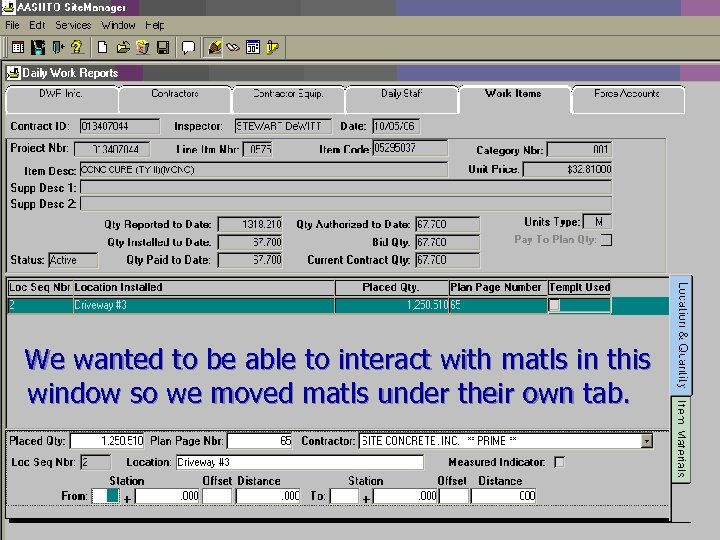Click the From Offset input field
The height and width of the screenshot is (540, 720).
217,496
